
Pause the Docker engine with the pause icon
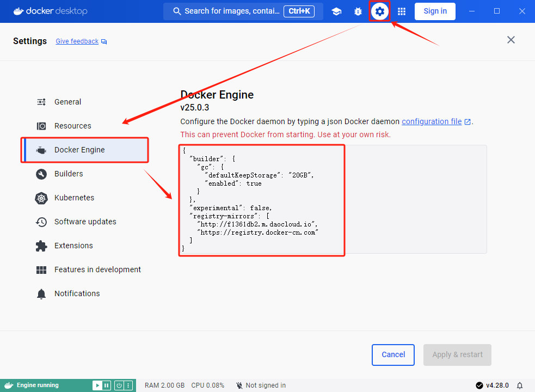pyautogui.click(x=107, y=385)
